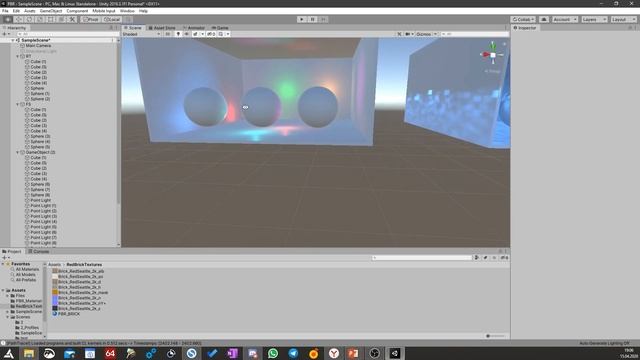The height and width of the screenshot is (360, 640).
Task: Collapse the GameObject (2) group
Action: pos(18,152)
